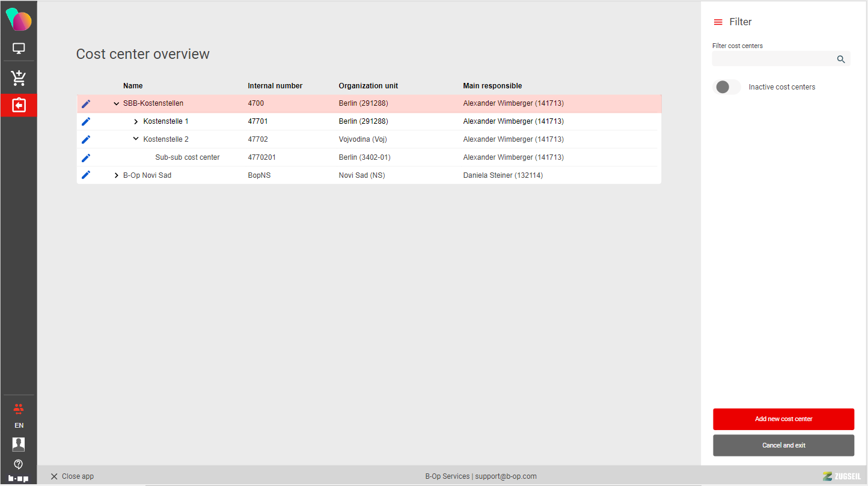Click the search magnifier in filter field
The height and width of the screenshot is (486, 868).
click(841, 59)
